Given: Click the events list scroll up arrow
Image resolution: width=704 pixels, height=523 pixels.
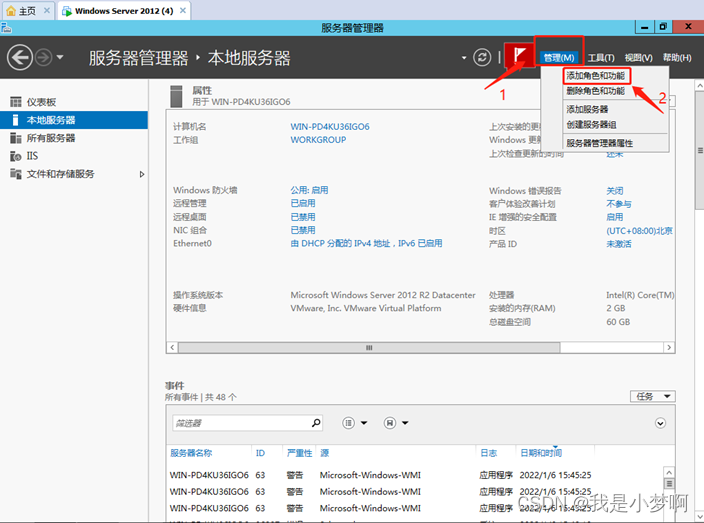Looking at the screenshot, I should pyautogui.click(x=669, y=472).
